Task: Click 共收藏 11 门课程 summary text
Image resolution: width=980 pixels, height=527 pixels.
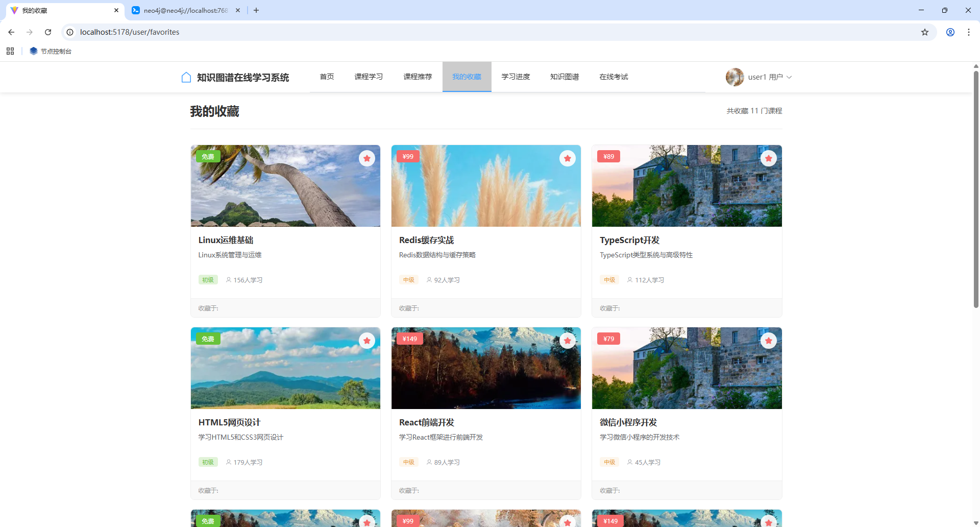Action: (754, 111)
